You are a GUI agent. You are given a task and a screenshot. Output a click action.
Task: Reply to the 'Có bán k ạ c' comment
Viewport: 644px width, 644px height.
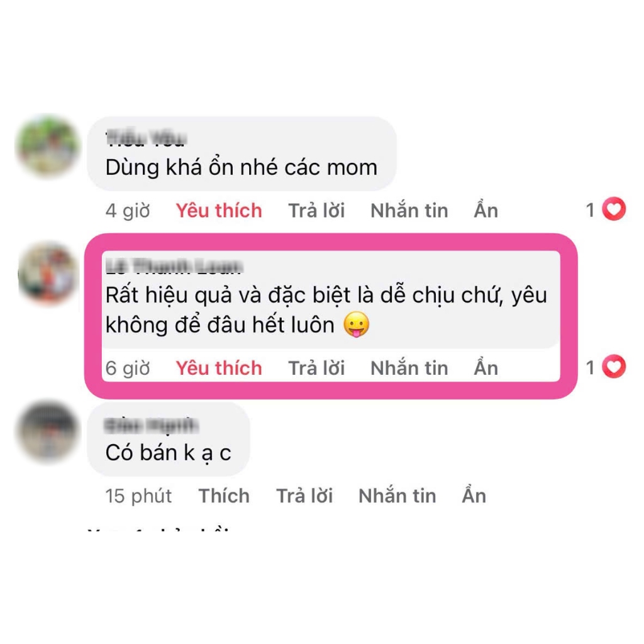(304, 496)
